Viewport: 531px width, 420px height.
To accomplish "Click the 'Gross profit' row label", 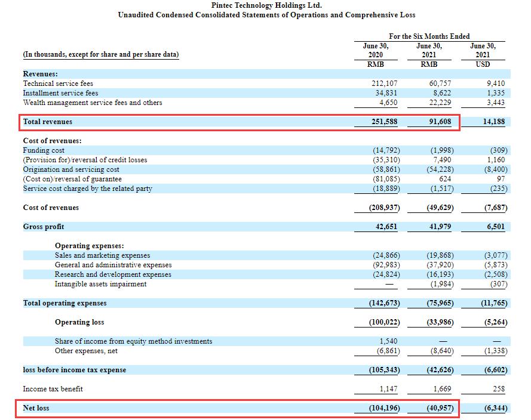I will pos(44,227).
